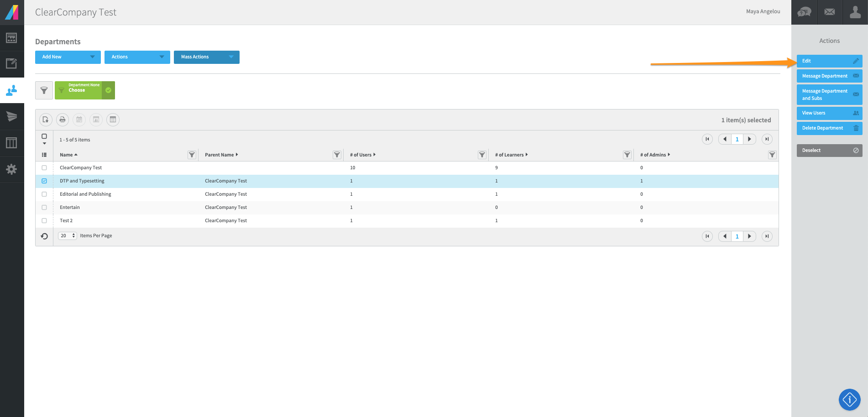Click the Entertain department name
The image size is (868, 417).
coord(70,208)
